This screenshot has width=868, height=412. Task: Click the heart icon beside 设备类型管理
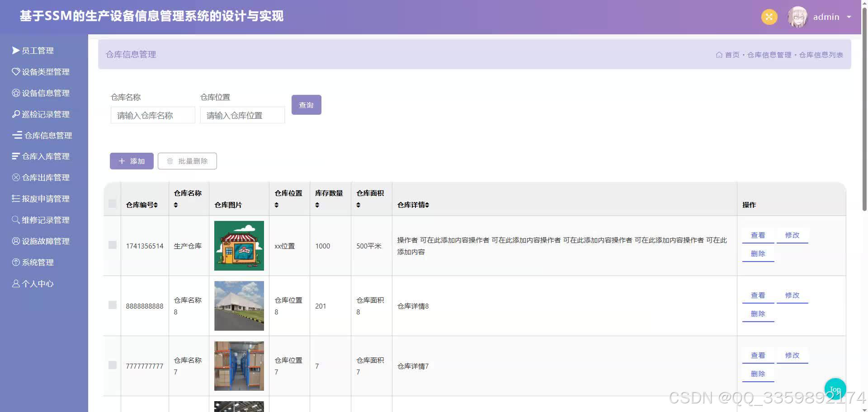16,71
